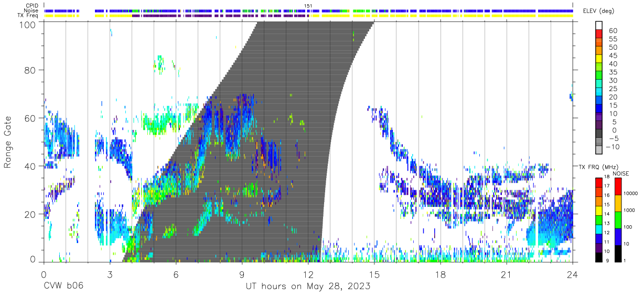The width and height of the screenshot is (644, 297).
Task: Click the 'CPID' label at top left
Action: tap(31, 6)
